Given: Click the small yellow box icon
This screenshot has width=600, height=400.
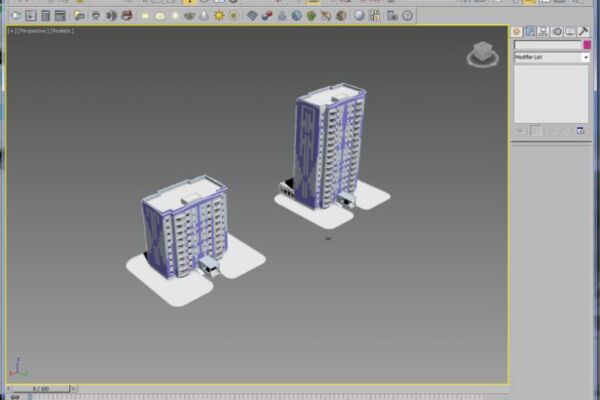Looking at the screenshot, I should [x=145, y=16].
